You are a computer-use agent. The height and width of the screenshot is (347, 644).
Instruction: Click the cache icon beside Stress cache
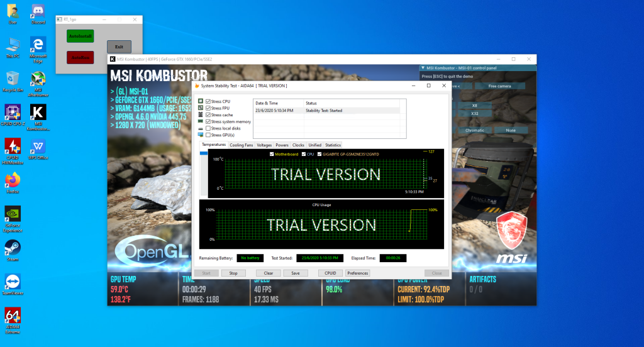(201, 114)
